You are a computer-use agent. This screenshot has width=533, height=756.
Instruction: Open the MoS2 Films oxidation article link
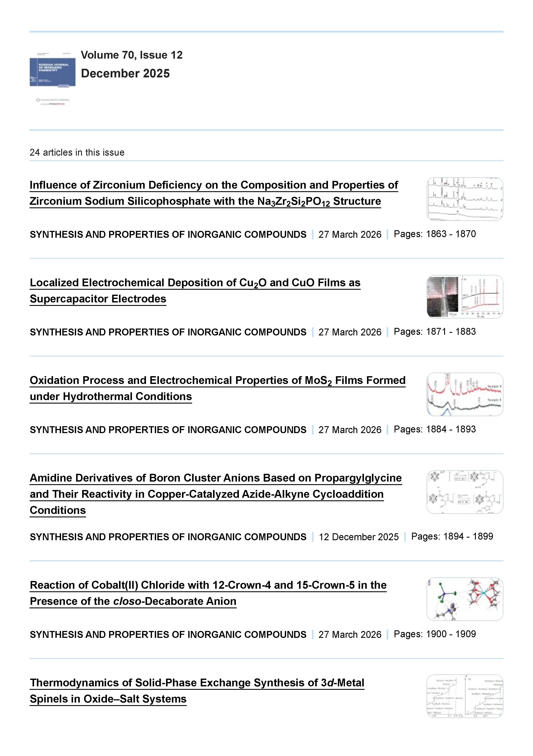(x=217, y=381)
